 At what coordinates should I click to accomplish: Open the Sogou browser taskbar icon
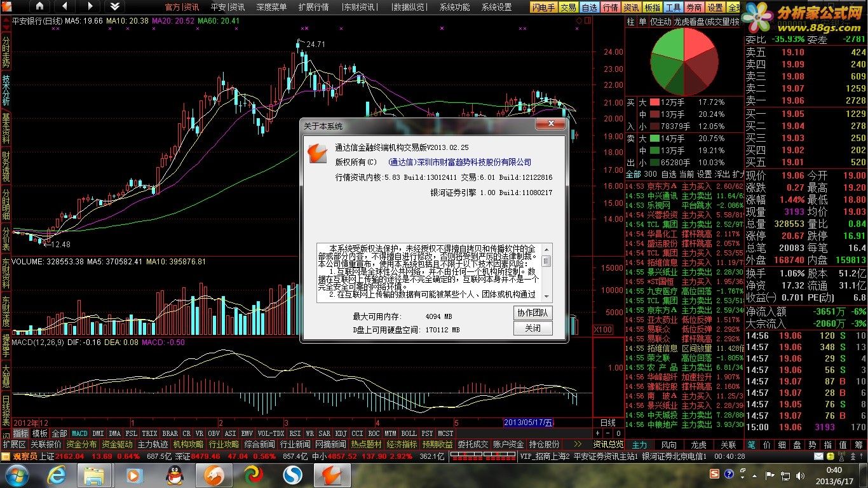[x=292, y=475]
